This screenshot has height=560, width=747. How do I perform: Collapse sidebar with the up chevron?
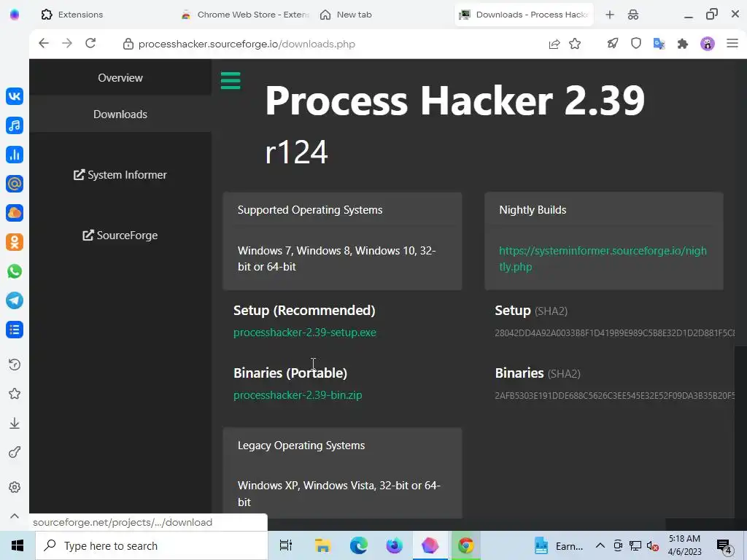pyautogui.click(x=15, y=516)
